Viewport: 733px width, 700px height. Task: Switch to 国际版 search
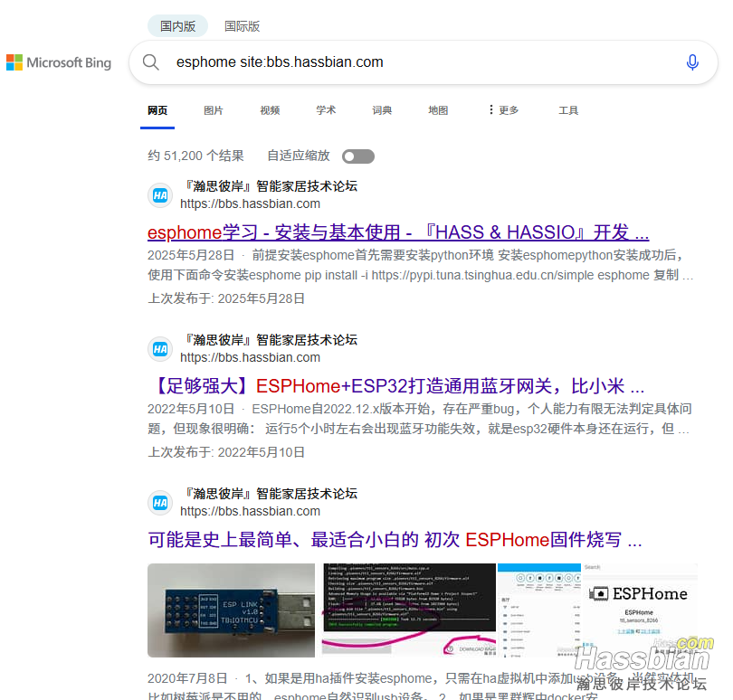click(242, 26)
